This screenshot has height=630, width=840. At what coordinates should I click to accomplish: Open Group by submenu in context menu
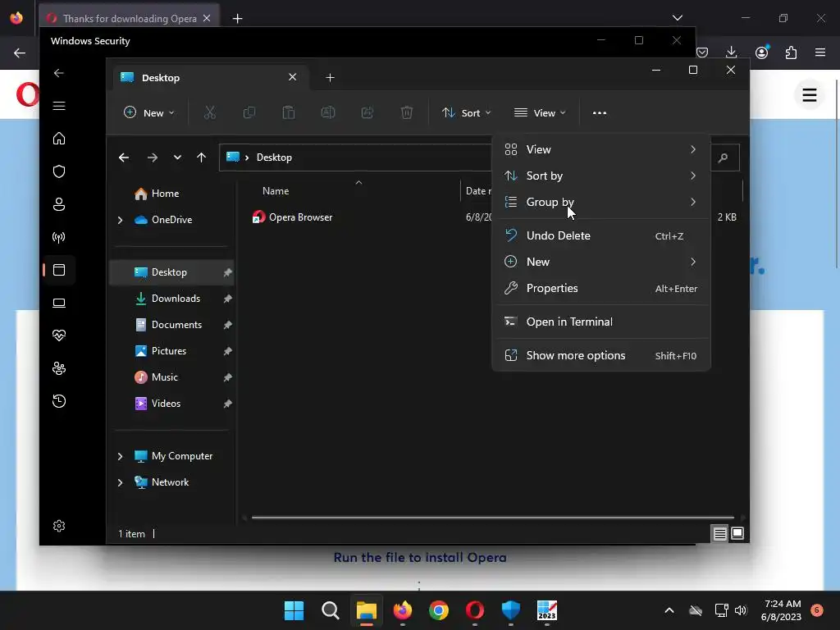[x=601, y=202]
